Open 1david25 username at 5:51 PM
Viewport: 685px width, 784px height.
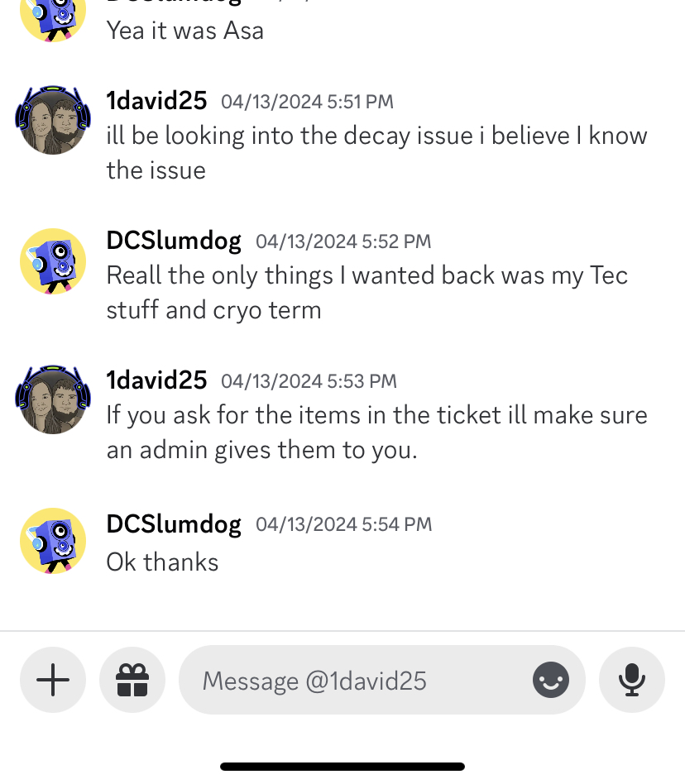(x=156, y=101)
